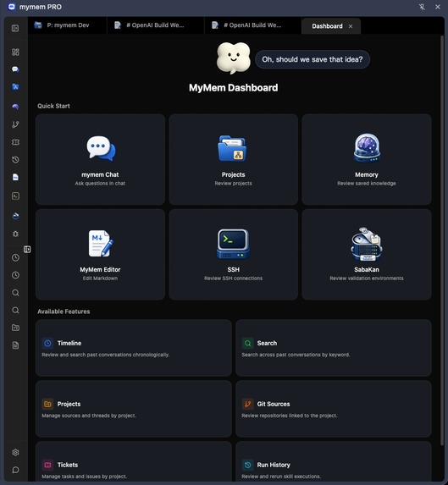Open the dashboard grid icon in sidebar

[15, 52]
